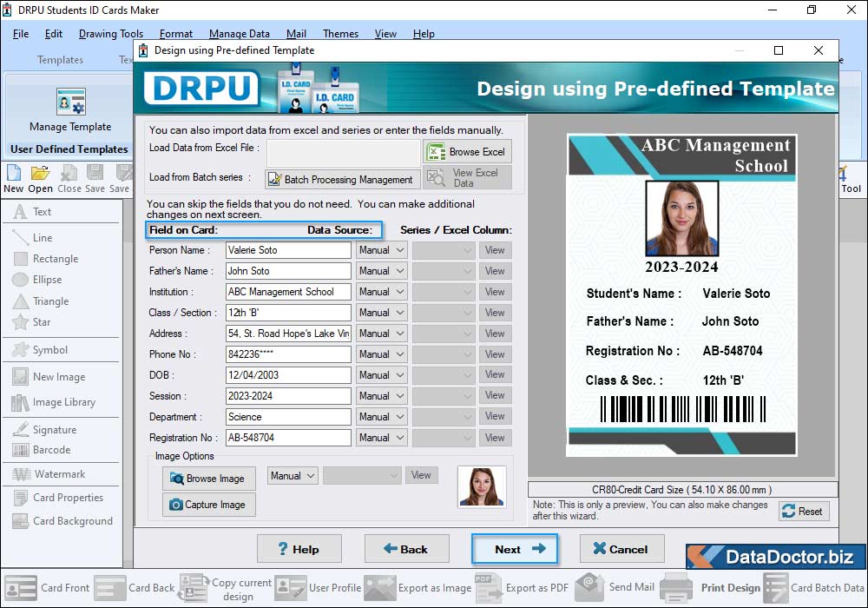The image size is (868, 608).
Task: Click the New document toolbar icon
Action: point(14,178)
